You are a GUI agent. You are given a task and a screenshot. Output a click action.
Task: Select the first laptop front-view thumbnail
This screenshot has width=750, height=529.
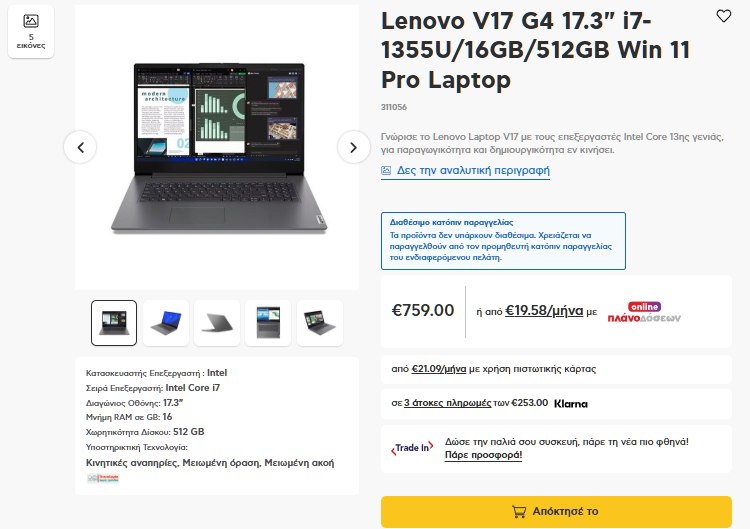point(114,323)
